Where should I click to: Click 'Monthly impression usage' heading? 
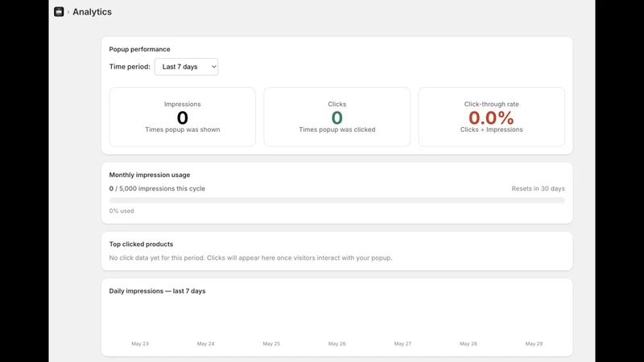tap(150, 175)
